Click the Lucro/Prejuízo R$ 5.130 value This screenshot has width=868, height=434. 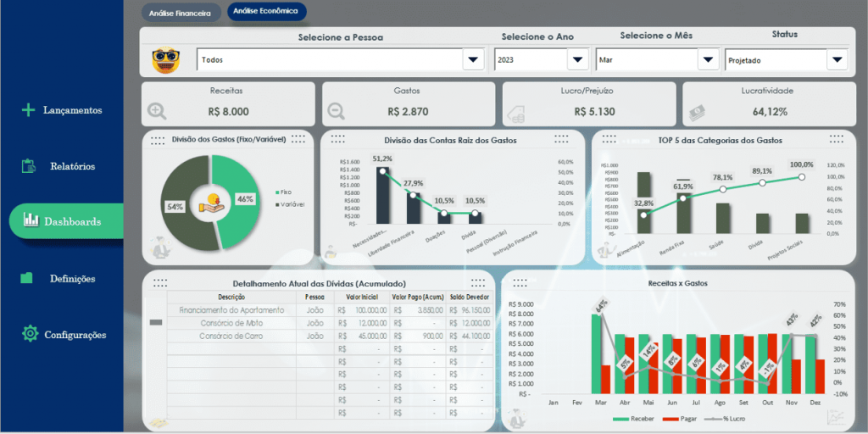point(594,111)
